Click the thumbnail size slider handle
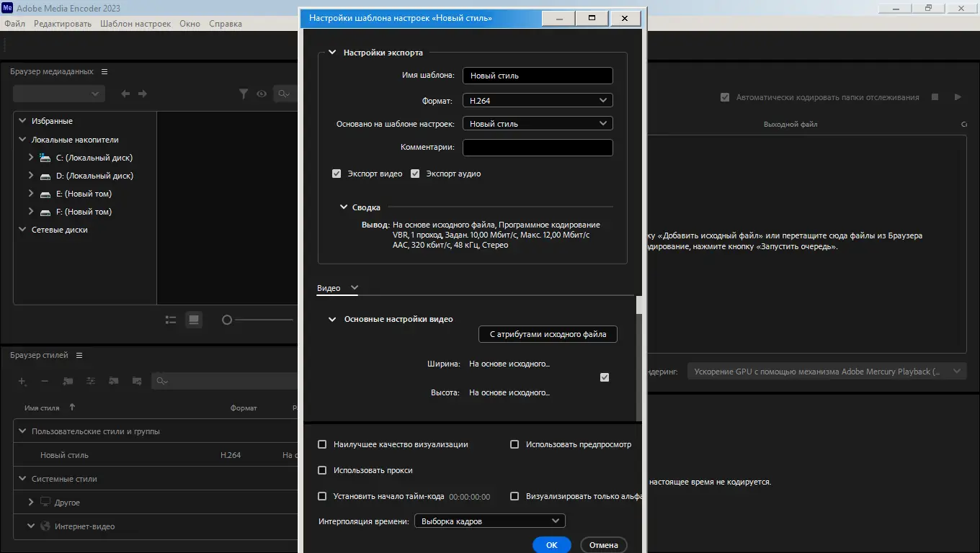This screenshot has height=553, width=980. [227, 320]
